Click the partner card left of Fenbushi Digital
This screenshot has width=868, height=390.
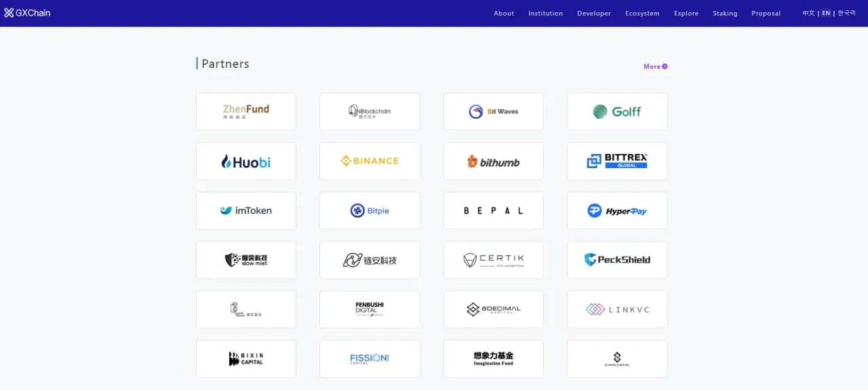tap(246, 309)
